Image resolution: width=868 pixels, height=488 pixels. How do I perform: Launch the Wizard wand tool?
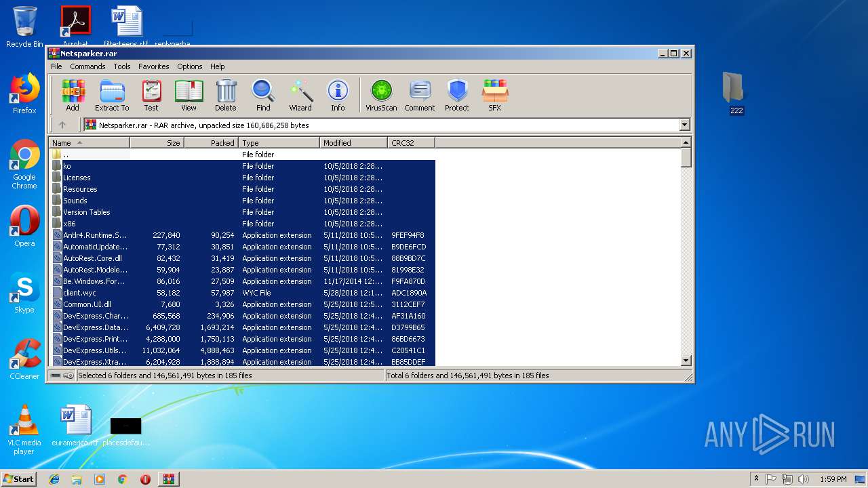(x=300, y=96)
